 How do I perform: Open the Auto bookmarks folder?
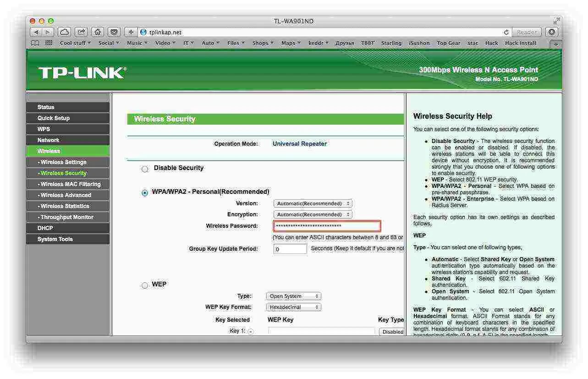[x=211, y=43]
